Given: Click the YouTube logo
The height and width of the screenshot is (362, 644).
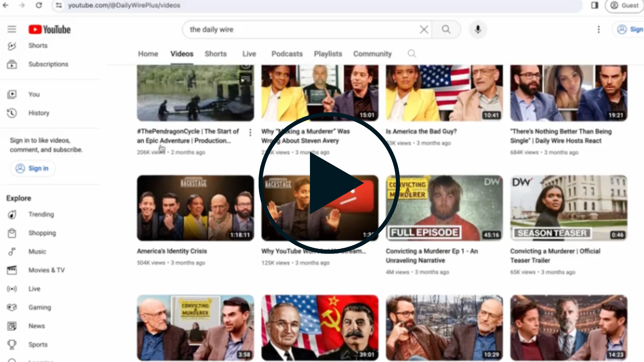Looking at the screenshot, I should (50, 29).
